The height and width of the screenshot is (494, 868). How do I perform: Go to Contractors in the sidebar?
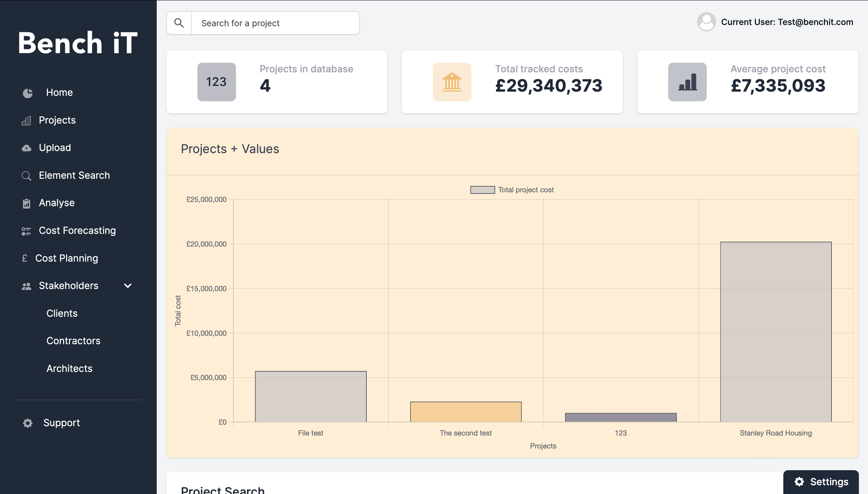(73, 341)
